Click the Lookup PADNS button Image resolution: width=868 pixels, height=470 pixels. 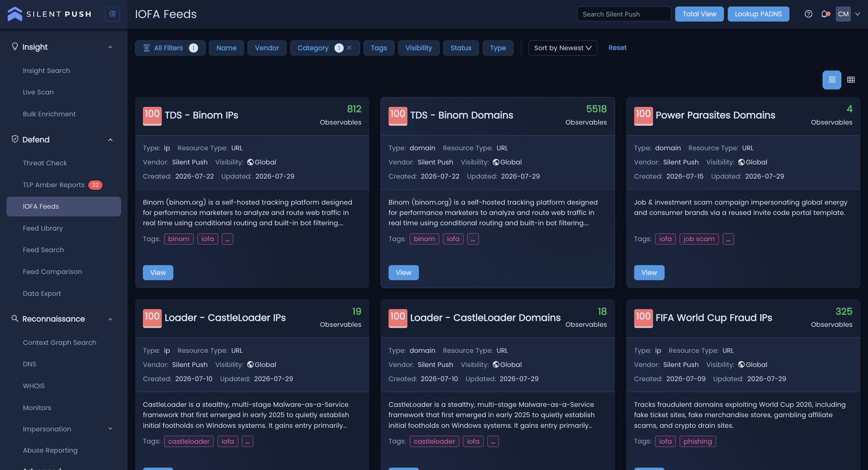(x=758, y=14)
